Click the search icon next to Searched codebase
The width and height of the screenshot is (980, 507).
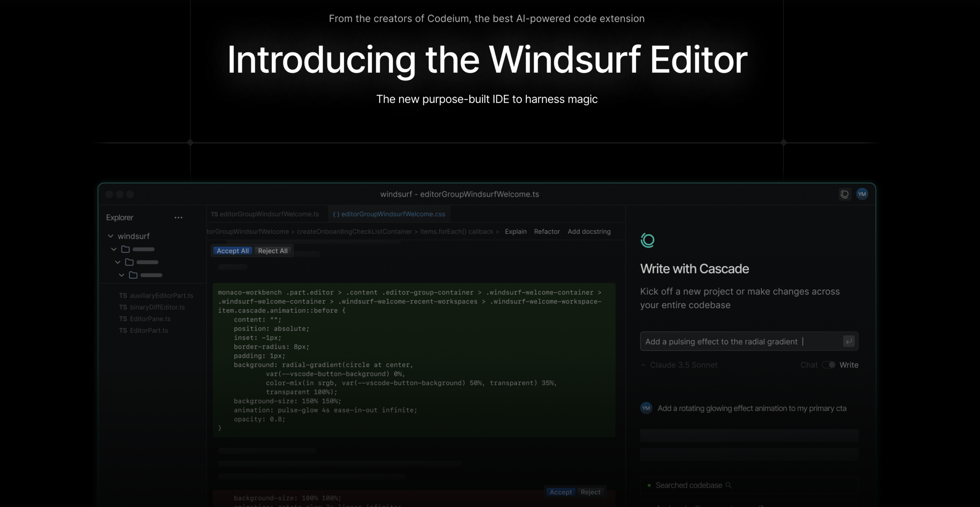coord(728,485)
